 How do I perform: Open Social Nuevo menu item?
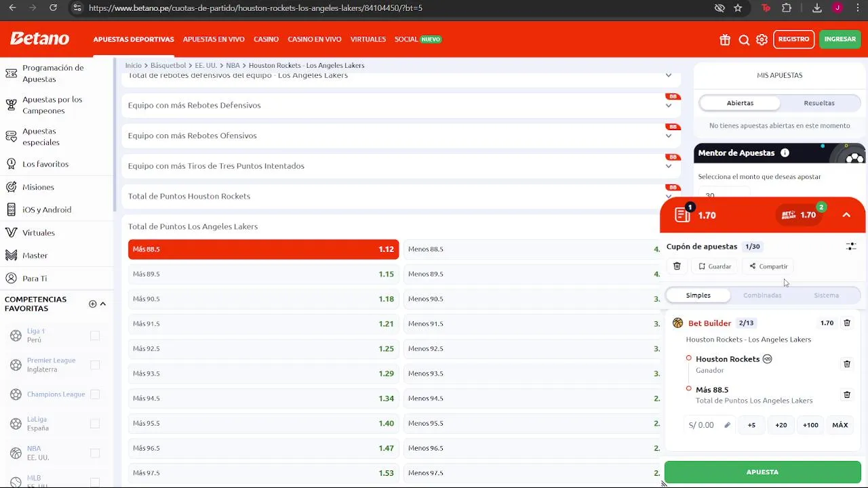pyautogui.click(x=418, y=39)
